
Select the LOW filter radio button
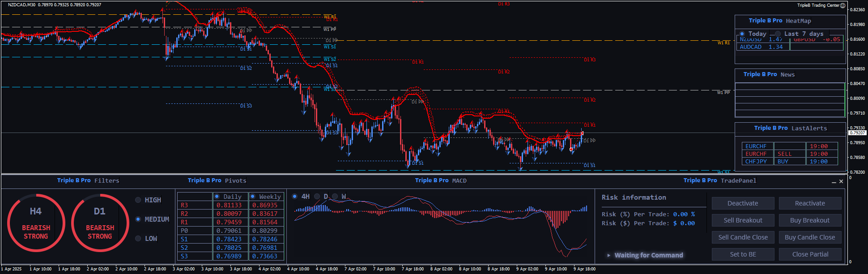coord(138,239)
